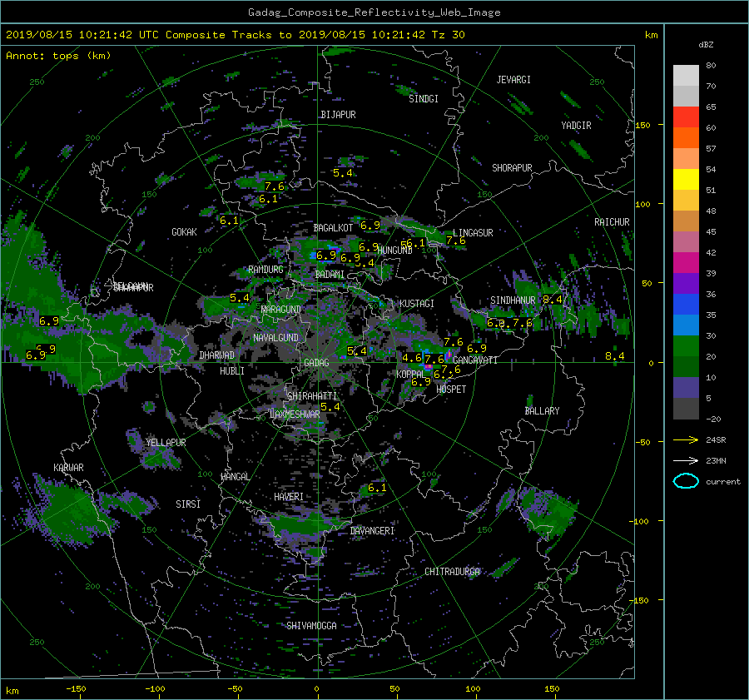Select the magenta 39 dBZ color swatch

click(x=686, y=262)
